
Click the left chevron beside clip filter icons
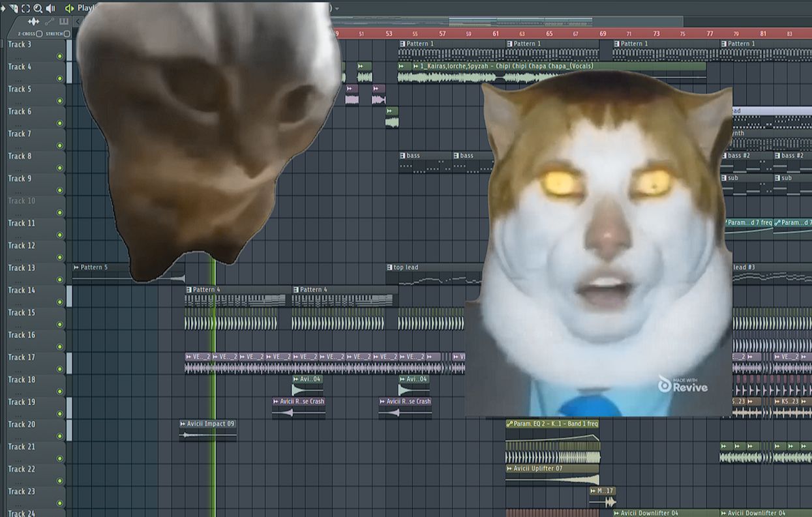click(78, 22)
